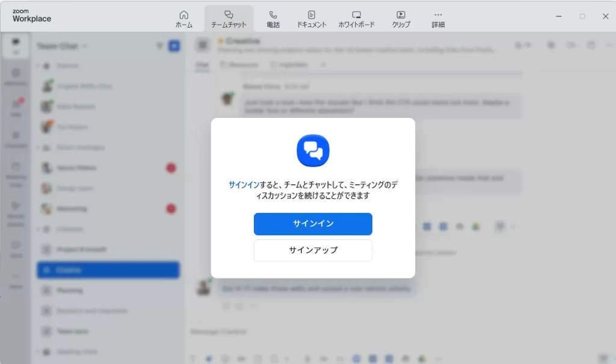
Task: Select the チームチャット tab
Action: pyautogui.click(x=229, y=19)
